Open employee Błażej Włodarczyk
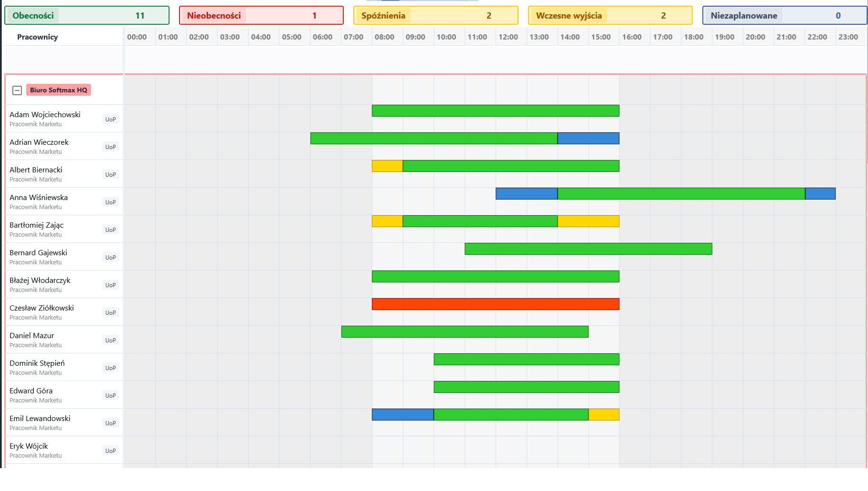 click(x=40, y=280)
